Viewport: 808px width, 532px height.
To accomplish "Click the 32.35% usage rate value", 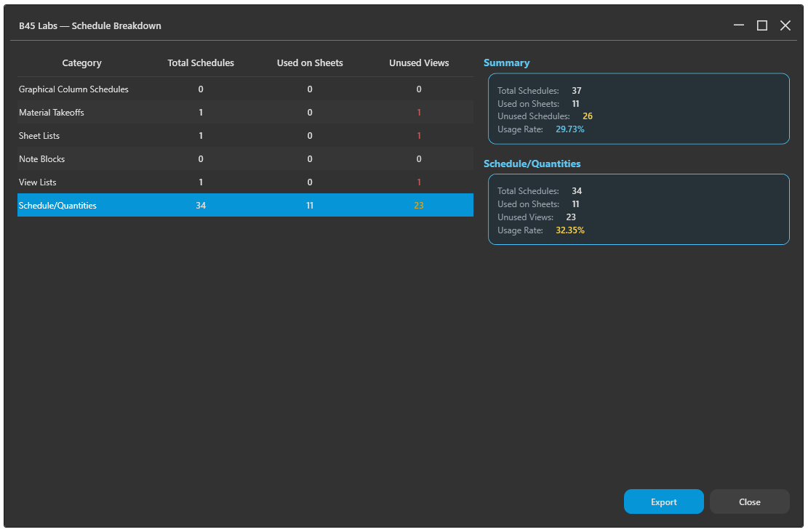I will [570, 230].
